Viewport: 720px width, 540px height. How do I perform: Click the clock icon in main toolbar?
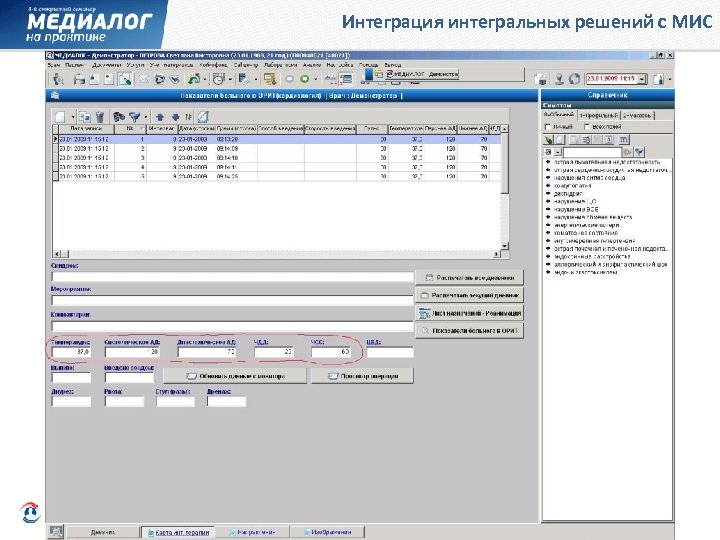click(x=219, y=79)
